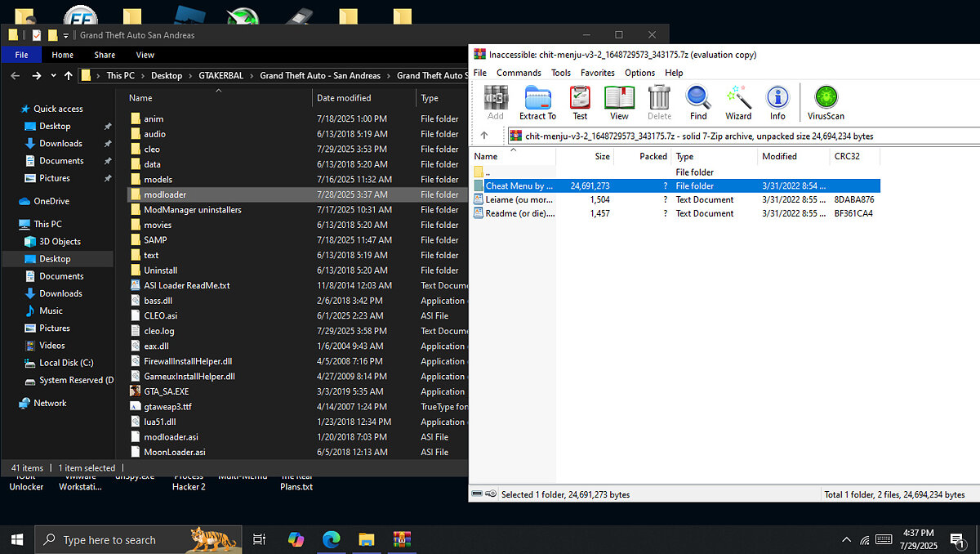Screen dimensions: 980x554
Task: Open the Favorites menu in WinRAR
Action: [x=598, y=73]
